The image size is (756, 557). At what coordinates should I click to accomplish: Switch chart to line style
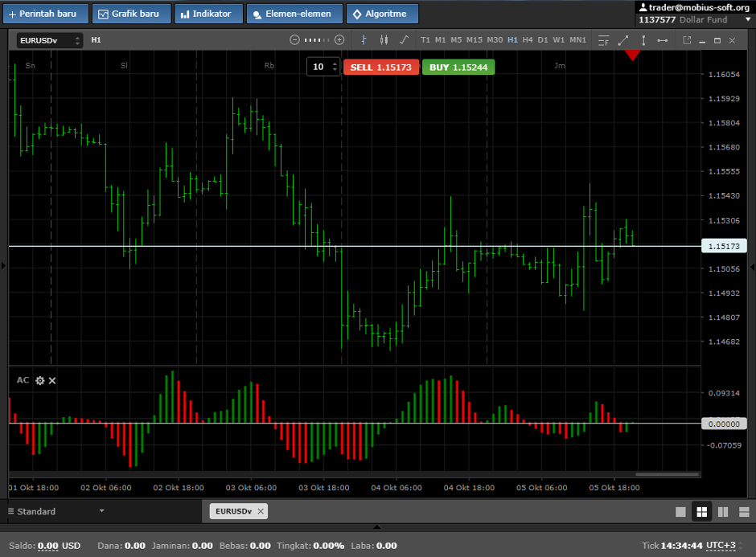click(404, 40)
